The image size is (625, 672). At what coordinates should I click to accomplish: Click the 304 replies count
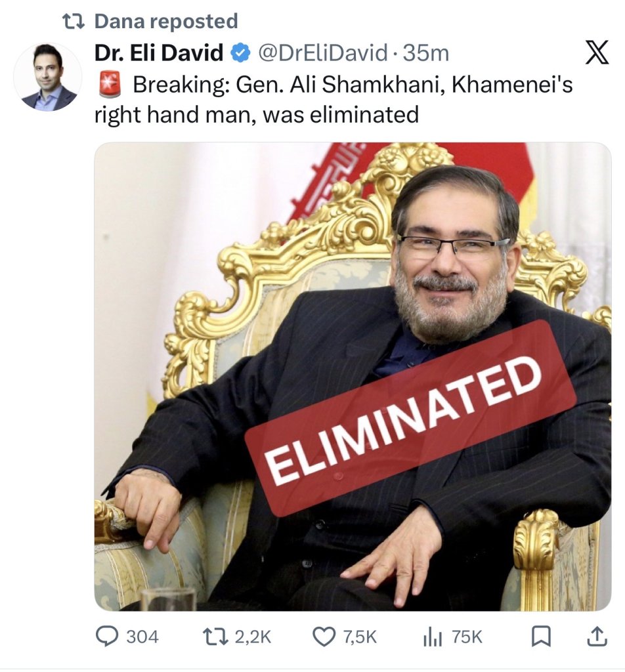coord(142,637)
